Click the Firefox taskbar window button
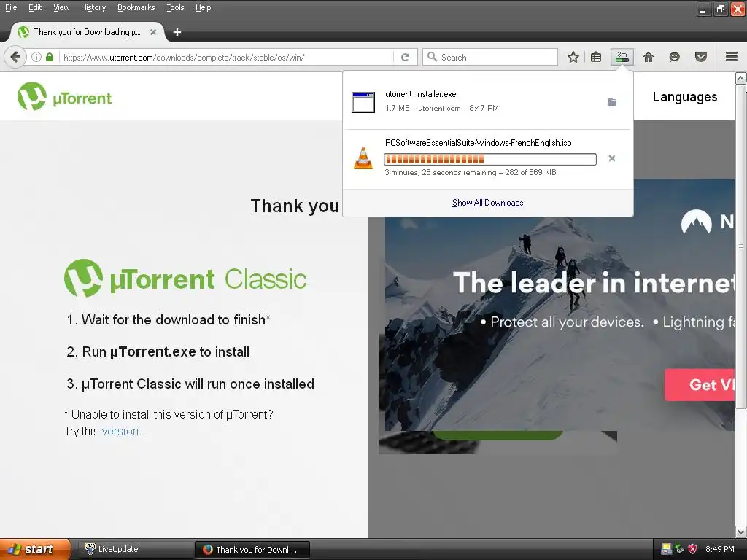Image resolution: width=747 pixels, height=560 pixels. coord(252,549)
